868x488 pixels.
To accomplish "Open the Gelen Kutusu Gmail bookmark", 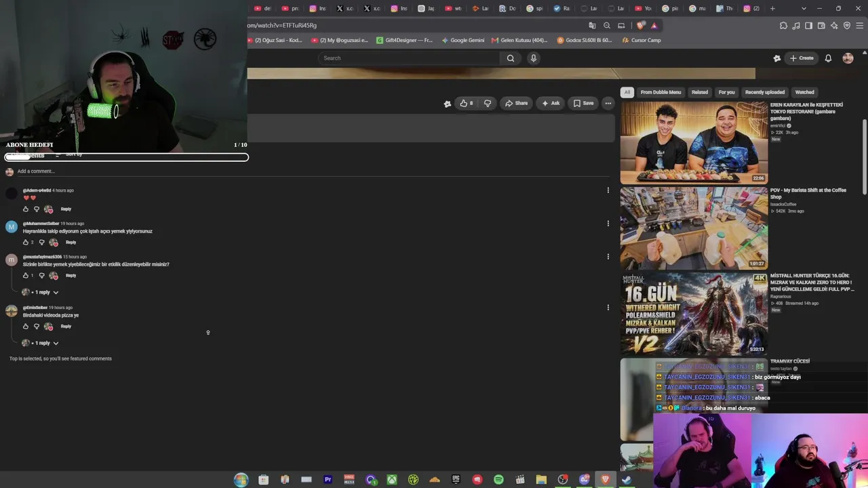I will point(519,40).
